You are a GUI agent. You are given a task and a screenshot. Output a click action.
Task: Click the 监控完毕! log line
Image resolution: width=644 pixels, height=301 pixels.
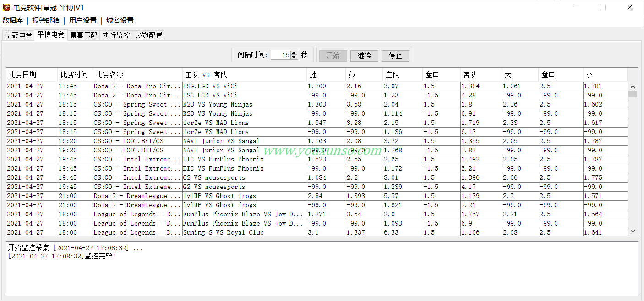pos(62,256)
